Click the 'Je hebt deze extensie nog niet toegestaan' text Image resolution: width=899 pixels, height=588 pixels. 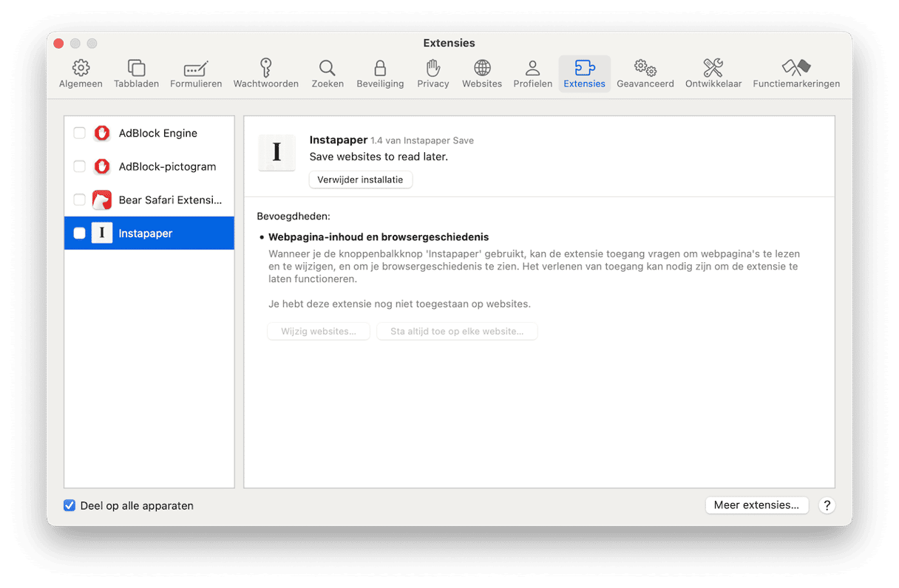click(x=399, y=304)
